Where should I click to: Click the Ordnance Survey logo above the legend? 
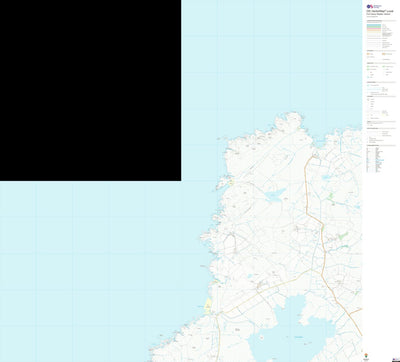pos(374,6)
